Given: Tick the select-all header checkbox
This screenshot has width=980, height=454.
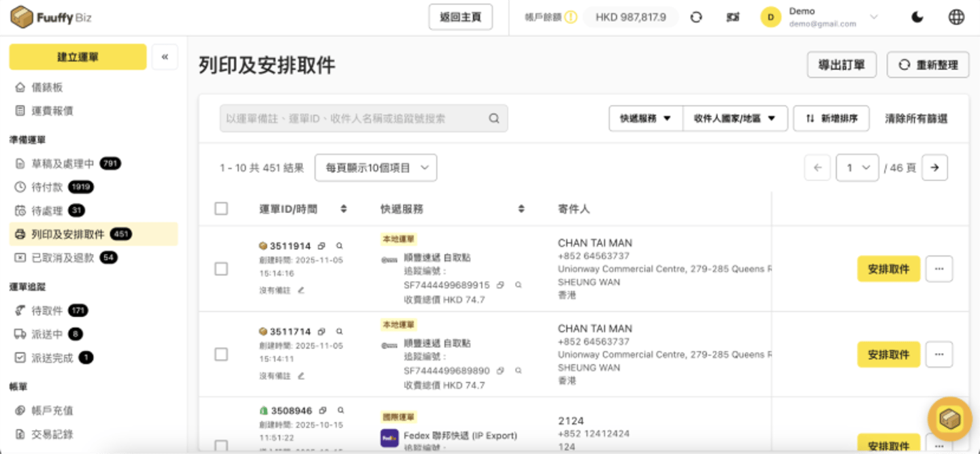Looking at the screenshot, I should tap(221, 209).
